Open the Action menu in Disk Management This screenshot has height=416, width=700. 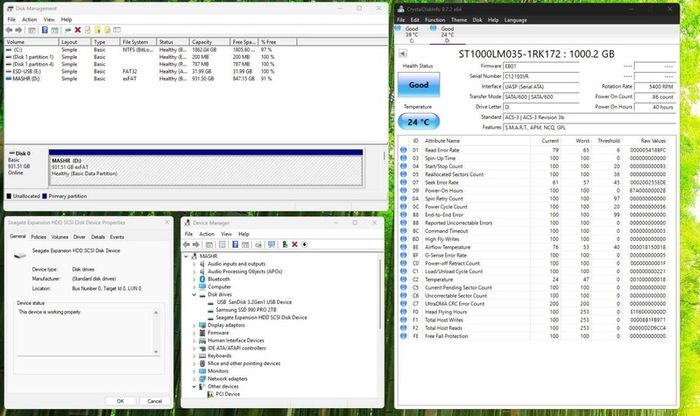(x=29, y=20)
